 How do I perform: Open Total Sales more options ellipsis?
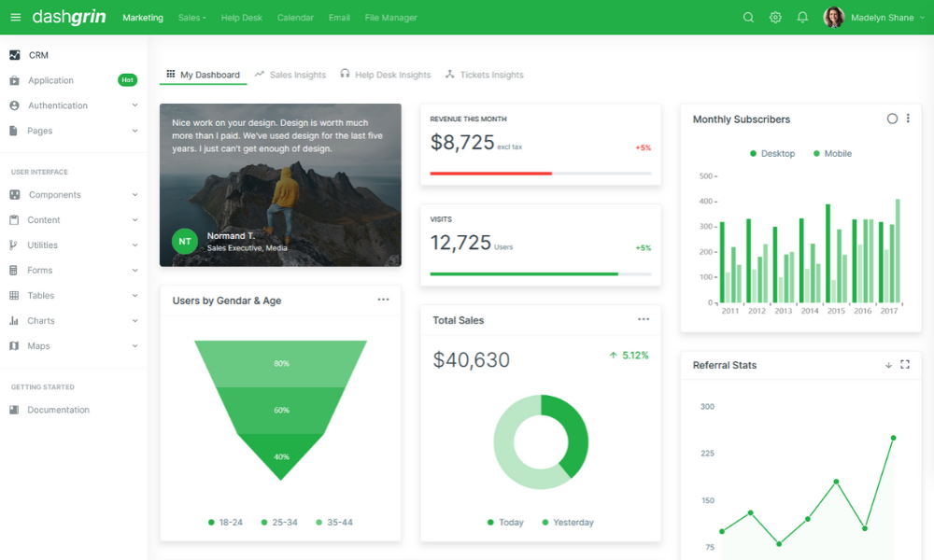(644, 319)
